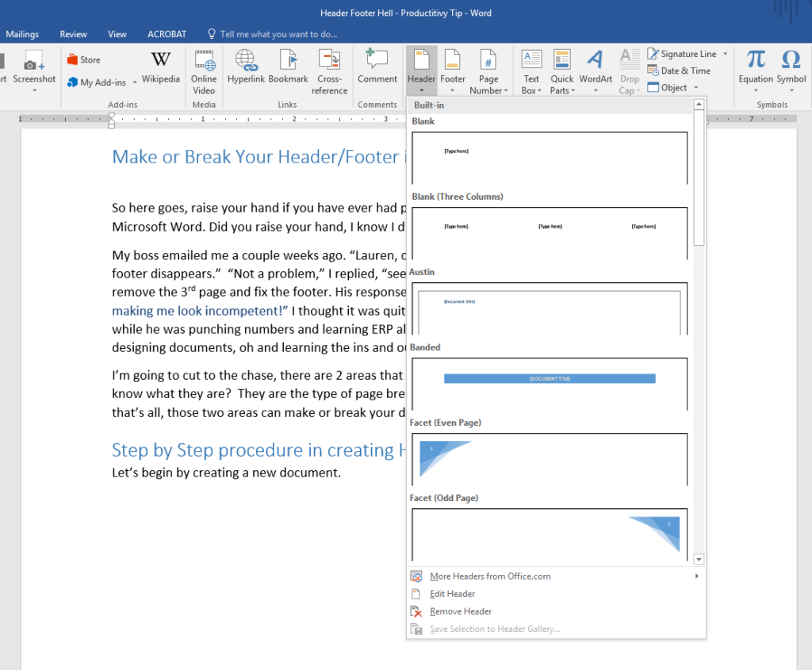Click 'making me look incompetent!' text
The image size is (812, 670).
(x=200, y=311)
